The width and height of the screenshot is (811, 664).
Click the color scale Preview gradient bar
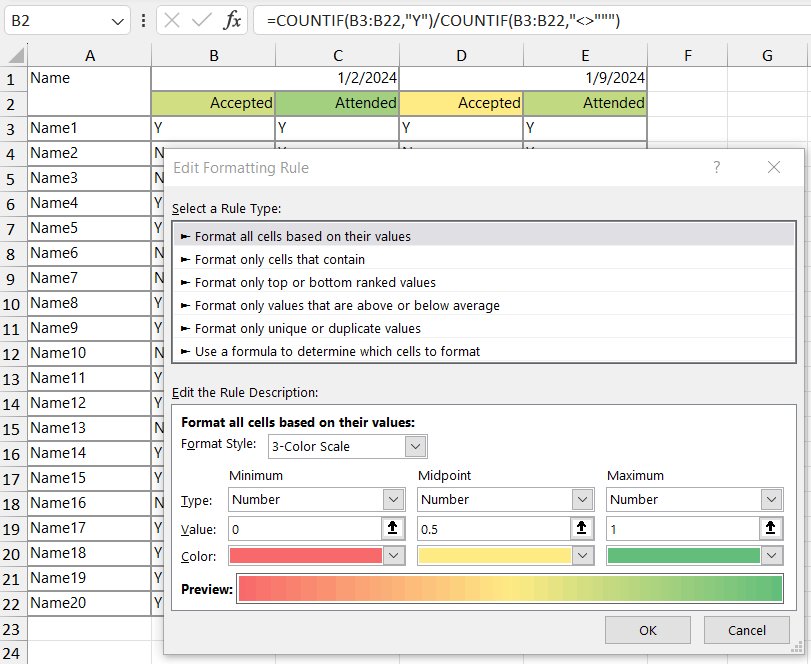coord(510,588)
